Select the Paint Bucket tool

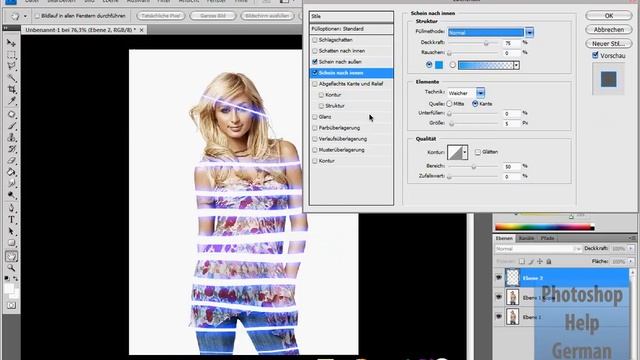[11, 172]
